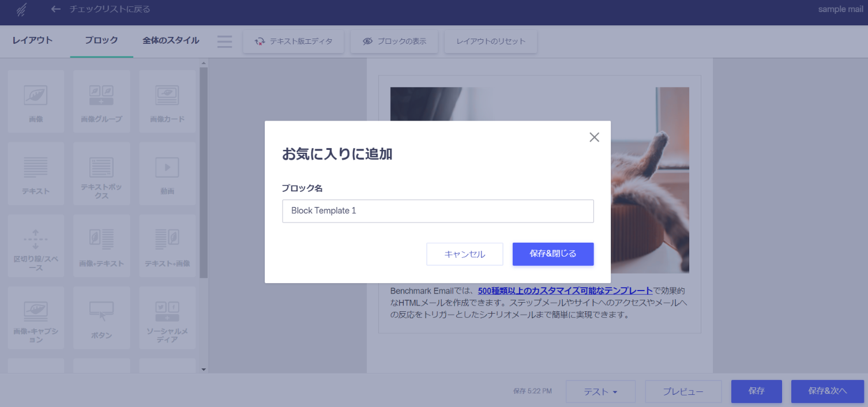
Task: Close the お気に入りに追加 dialog with X
Action: [594, 137]
